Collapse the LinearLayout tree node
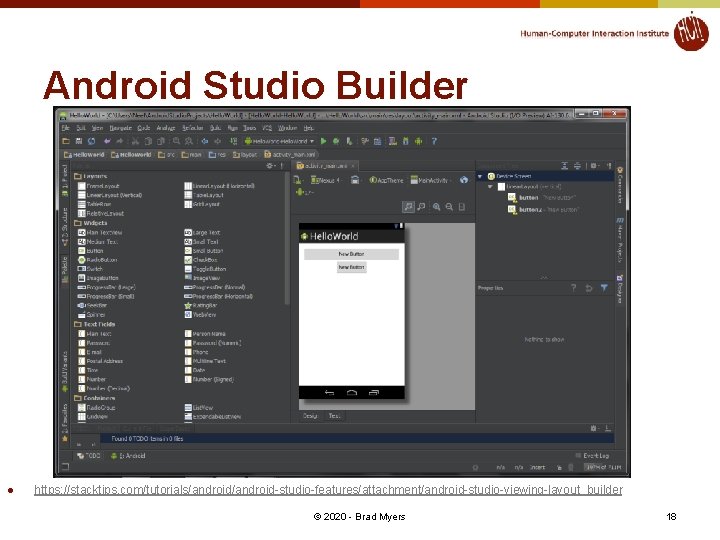The width and height of the screenshot is (720, 540). 490,186
